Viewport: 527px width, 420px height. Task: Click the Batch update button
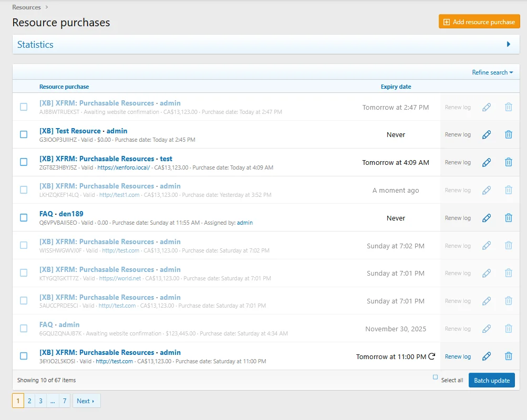[491, 380]
